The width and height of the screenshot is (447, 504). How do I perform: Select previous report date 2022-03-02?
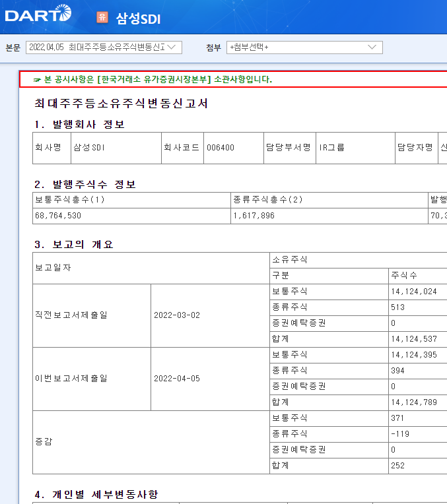click(x=210, y=315)
